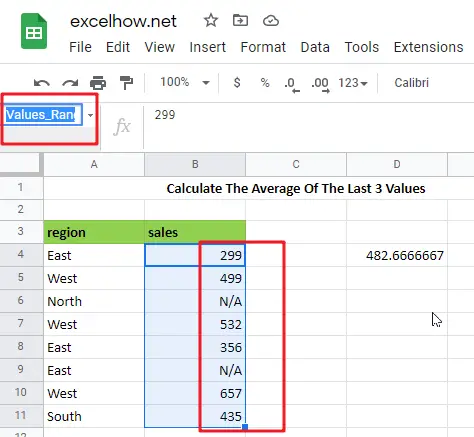Click the N/A cell in North row
Image resolution: width=474 pixels, height=437 pixels.
tap(195, 301)
